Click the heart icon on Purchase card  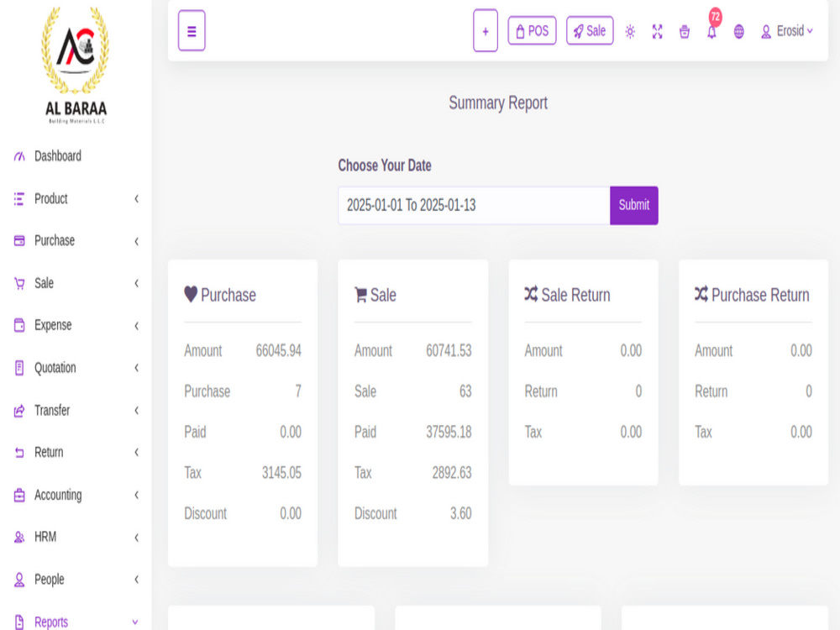[191, 293]
